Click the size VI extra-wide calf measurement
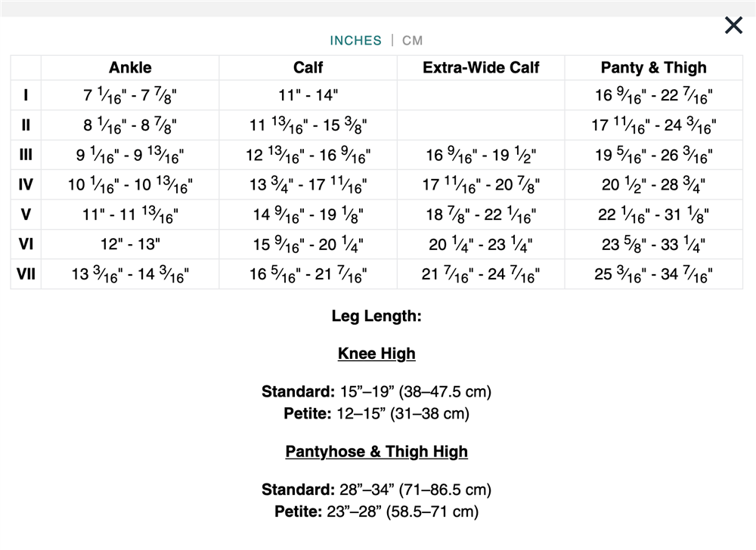756x550 pixels. pyautogui.click(x=481, y=245)
